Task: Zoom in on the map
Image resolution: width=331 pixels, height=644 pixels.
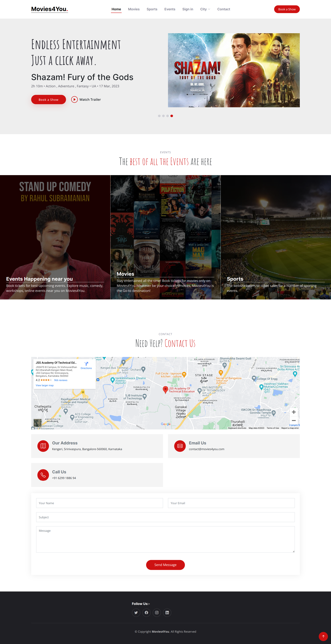Action: click(294, 412)
